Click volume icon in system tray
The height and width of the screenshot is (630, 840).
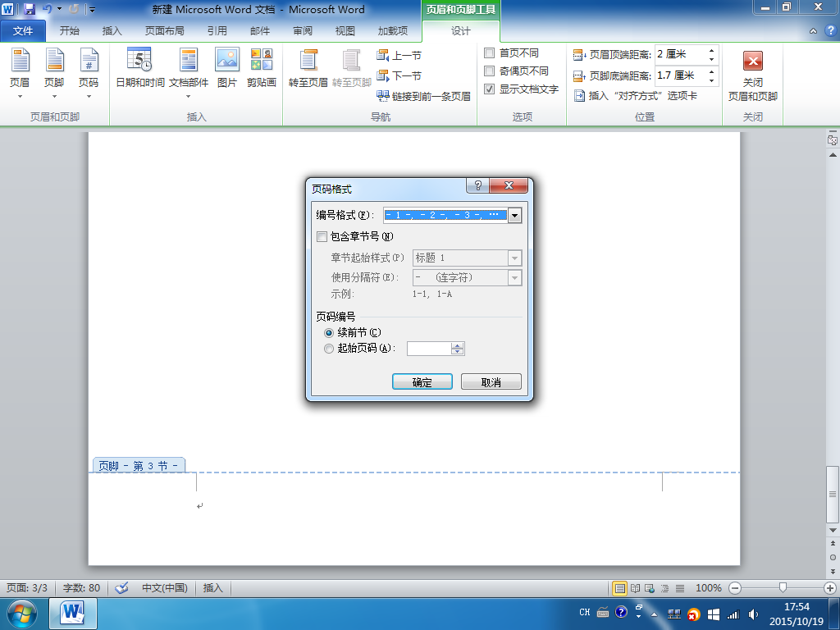(753, 614)
